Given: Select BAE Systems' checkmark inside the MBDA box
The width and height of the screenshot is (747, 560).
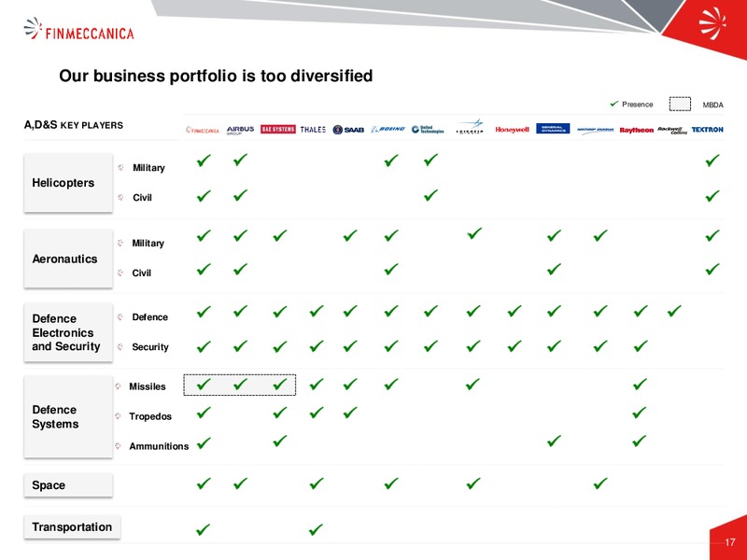Looking at the screenshot, I should coord(280,385).
